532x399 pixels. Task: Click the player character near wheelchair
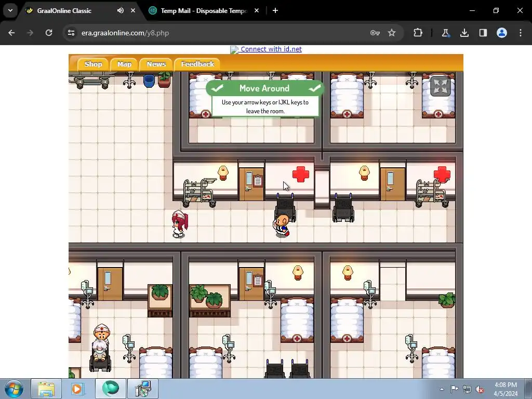pyautogui.click(x=282, y=225)
